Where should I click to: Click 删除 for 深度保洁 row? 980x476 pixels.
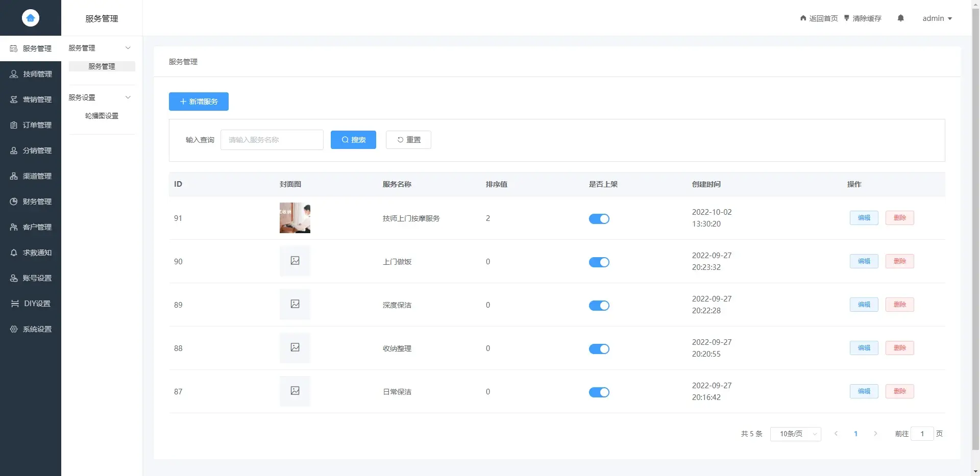pyautogui.click(x=900, y=305)
